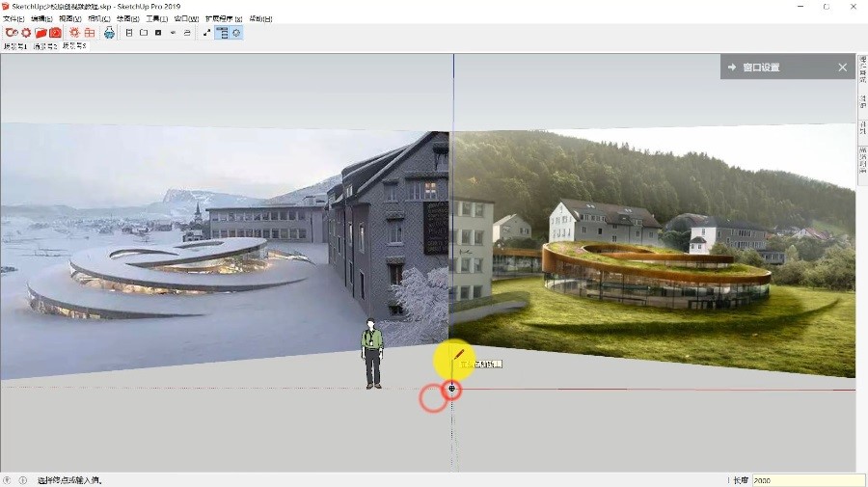Click the red folder icon in toolbar
Screen dimensions: 868x487
[41, 33]
